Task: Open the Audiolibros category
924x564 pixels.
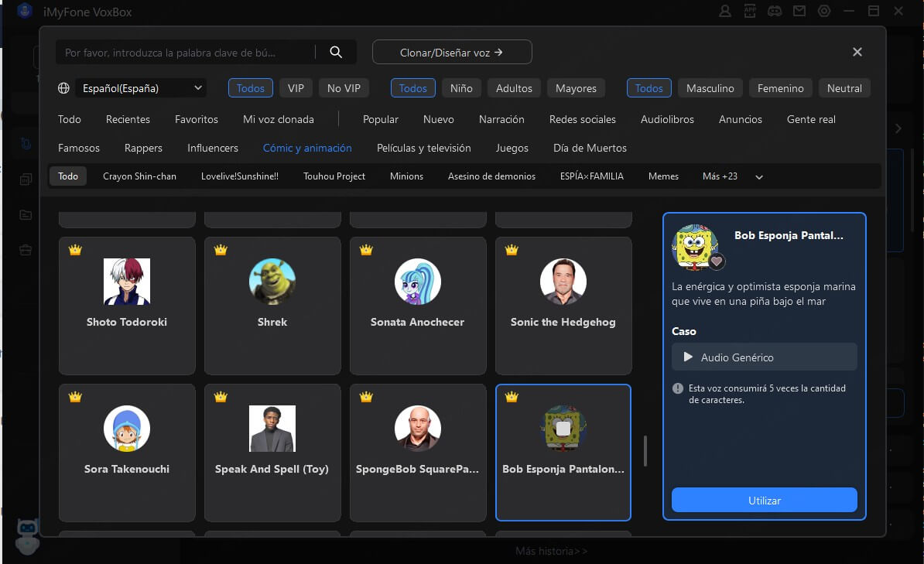Action: pos(667,119)
